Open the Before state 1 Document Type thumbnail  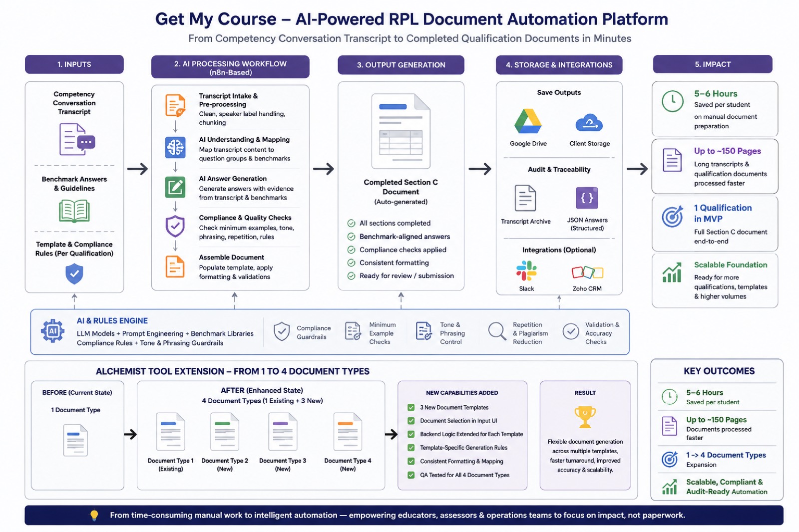[75, 440]
